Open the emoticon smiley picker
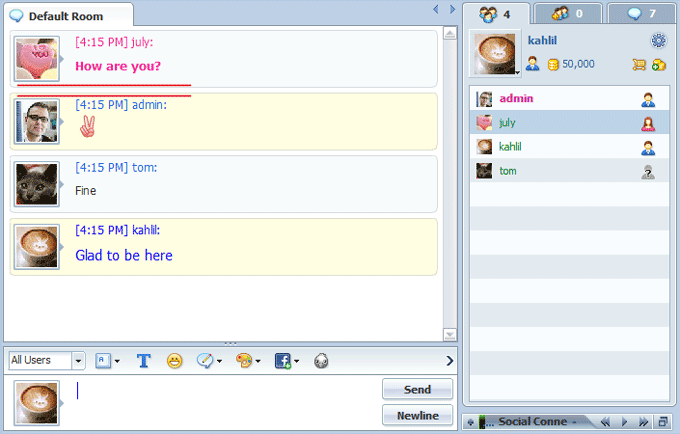 click(x=175, y=361)
